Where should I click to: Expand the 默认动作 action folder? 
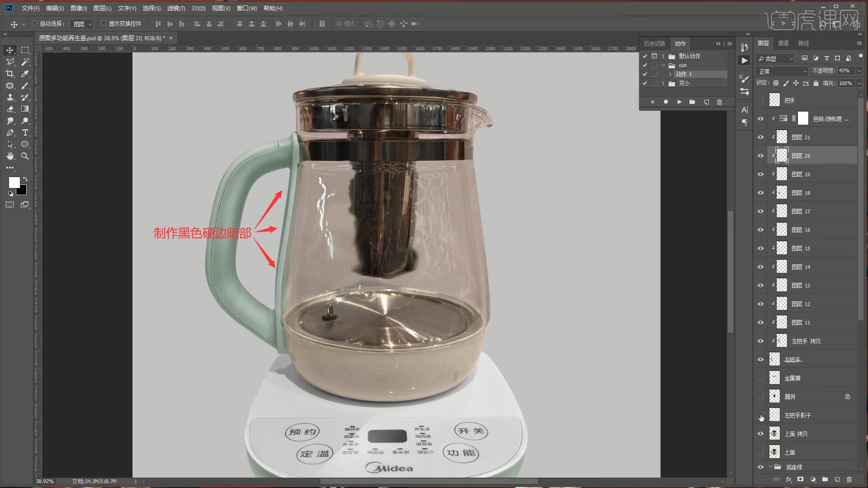[x=663, y=56]
